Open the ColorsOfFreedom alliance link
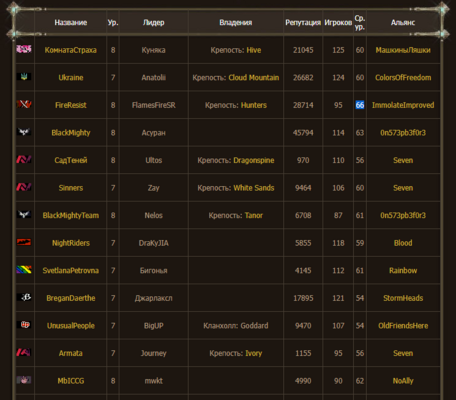 tap(403, 78)
